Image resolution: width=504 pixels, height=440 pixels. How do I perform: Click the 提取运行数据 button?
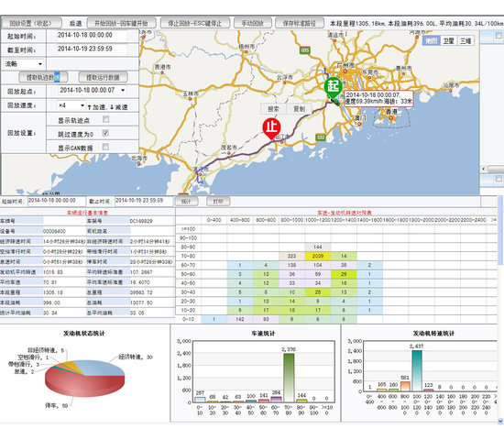(103, 77)
